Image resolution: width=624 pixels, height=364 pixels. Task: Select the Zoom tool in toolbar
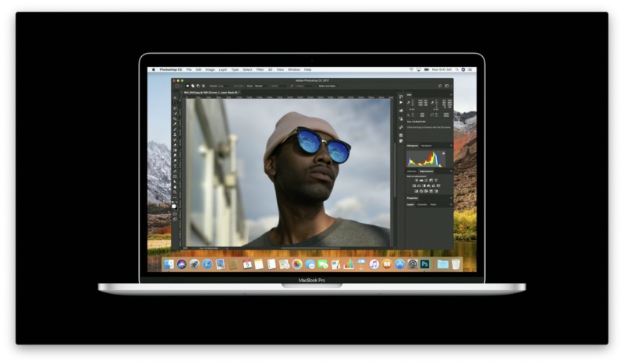175,192
